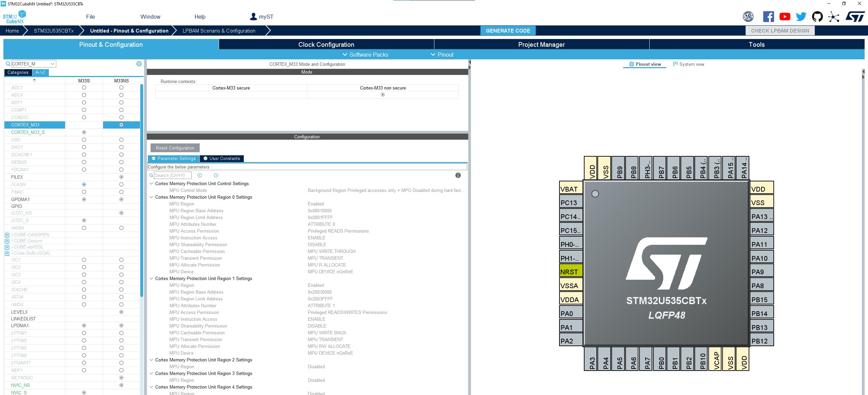Open the GitHub icon in the header
868x395 pixels.
817,16
